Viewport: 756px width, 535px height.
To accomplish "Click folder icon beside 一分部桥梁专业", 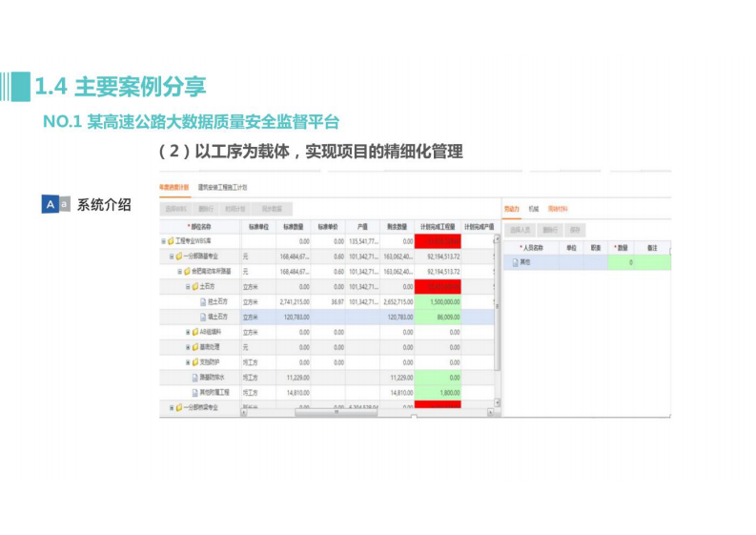I will 179,407.
